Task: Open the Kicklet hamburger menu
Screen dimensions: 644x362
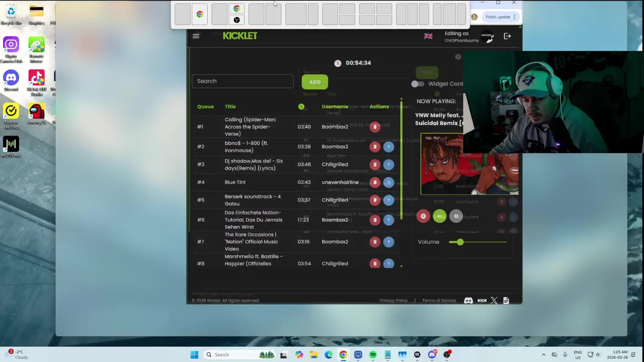Action: [196, 36]
